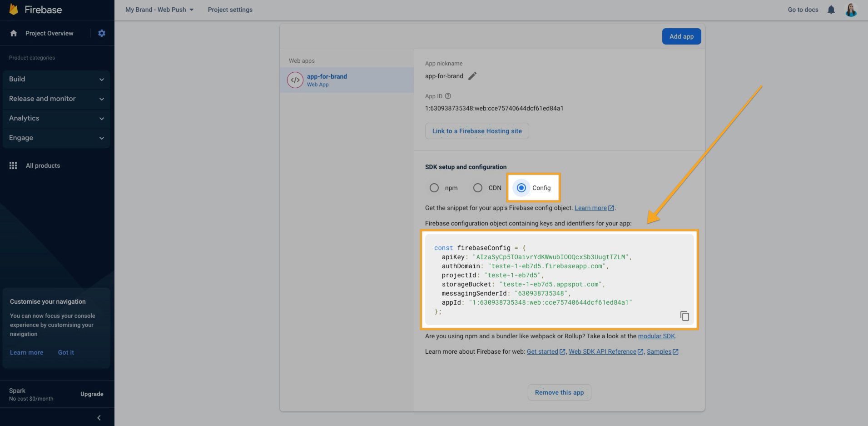Image resolution: width=868 pixels, height=426 pixels.
Task: Expand the Analytics category
Action: coord(56,118)
